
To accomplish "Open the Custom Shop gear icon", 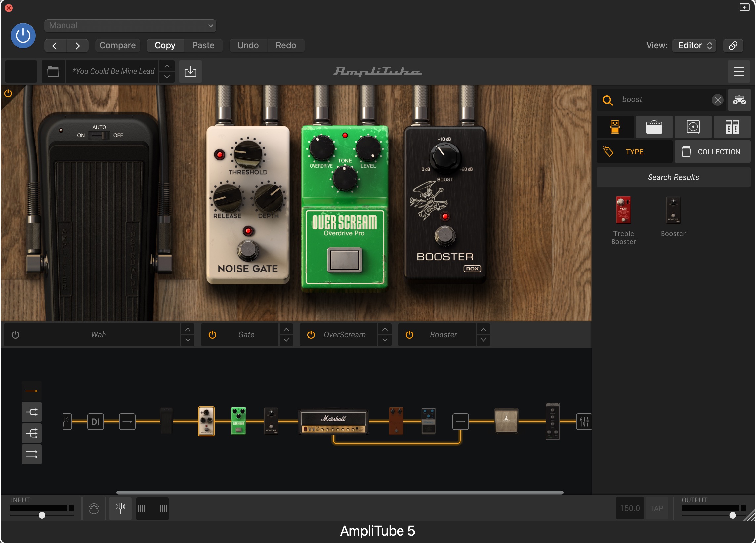I will (739, 100).
